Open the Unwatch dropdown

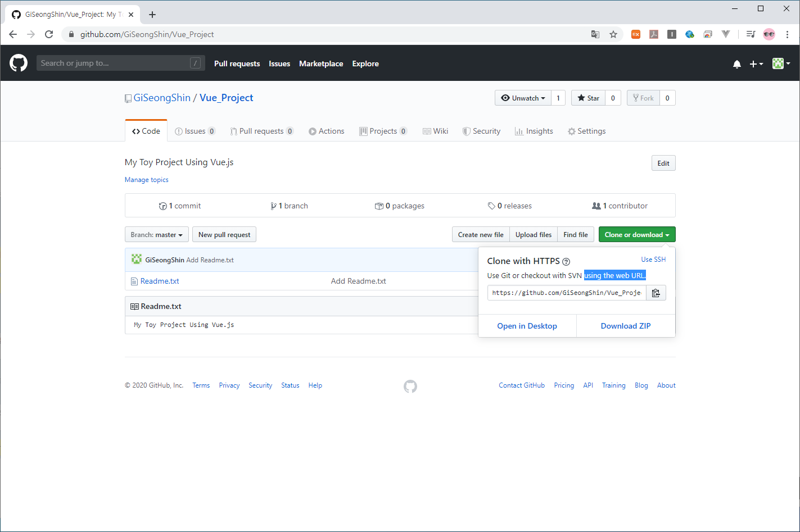(523, 98)
